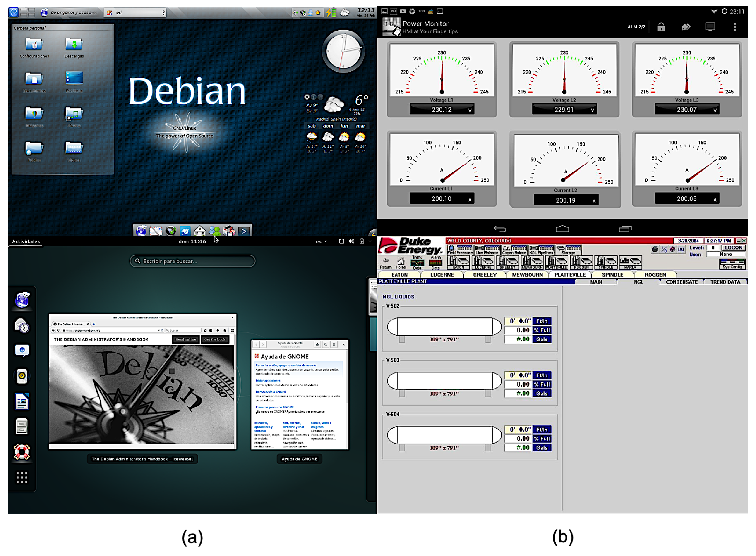Open the help lifebuoy from the GNOME dash
Viewport: 756px width, 556px height.
click(22, 452)
